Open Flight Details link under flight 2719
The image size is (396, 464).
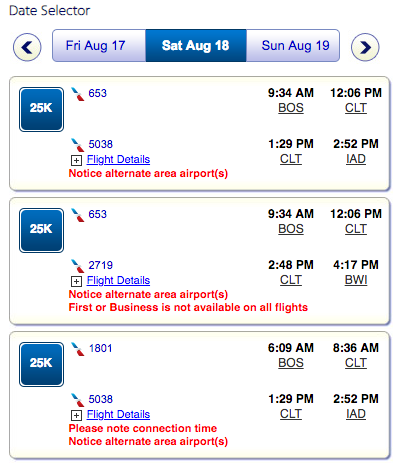[x=118, y=280]
